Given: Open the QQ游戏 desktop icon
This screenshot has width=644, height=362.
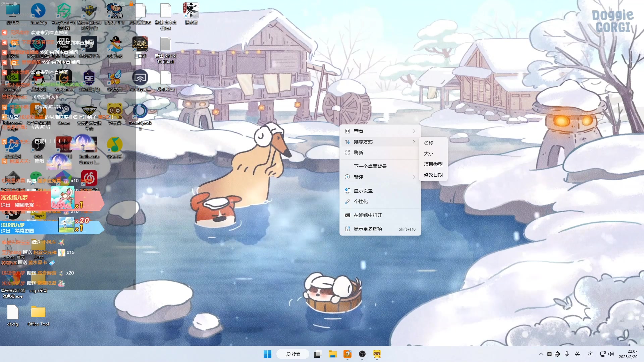Looking at the screenshot, I should [x=115, y=47].
